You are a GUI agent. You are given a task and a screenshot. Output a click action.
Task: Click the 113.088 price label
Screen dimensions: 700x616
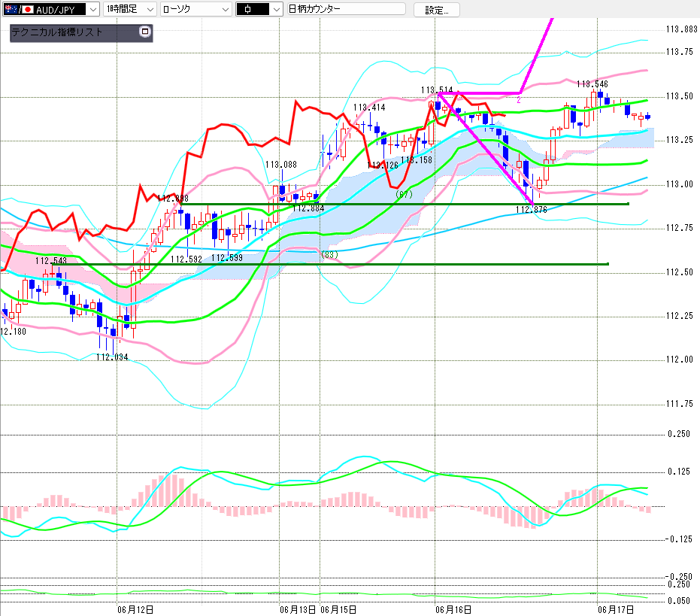280,165
